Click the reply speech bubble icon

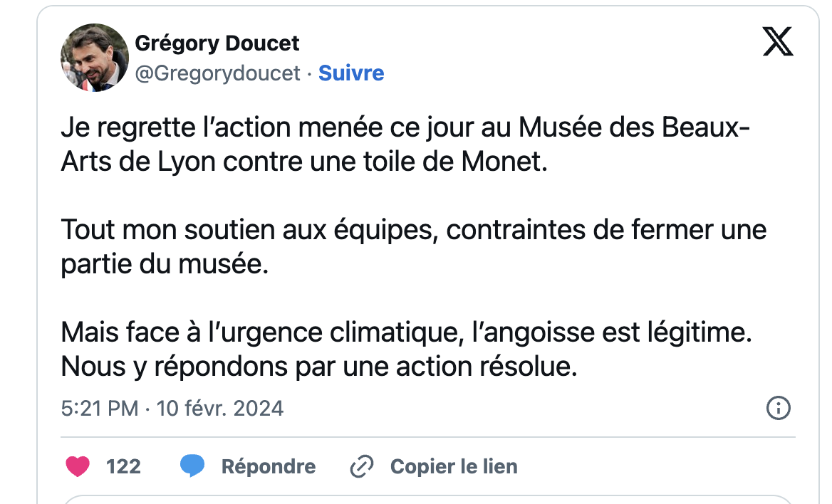coord(192,466)
